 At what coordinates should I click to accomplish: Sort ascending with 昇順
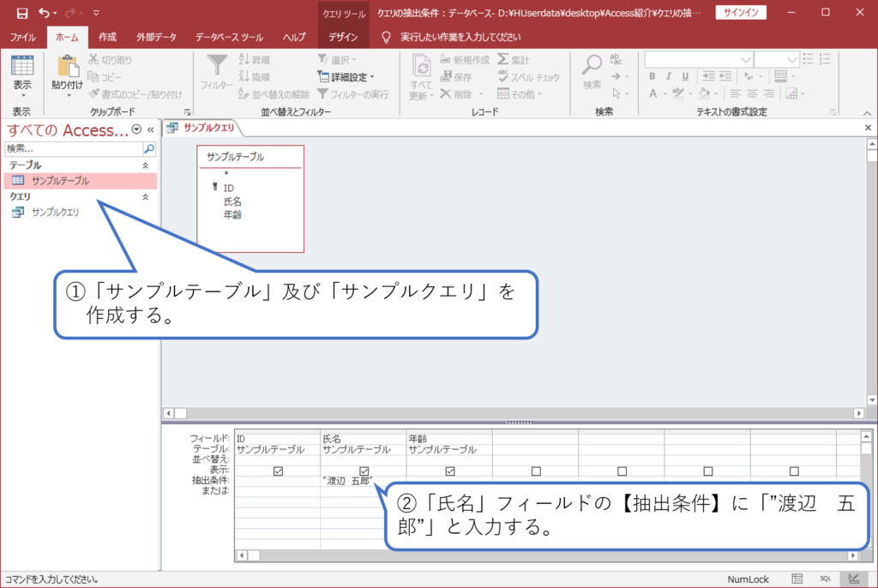pos(254,59)
